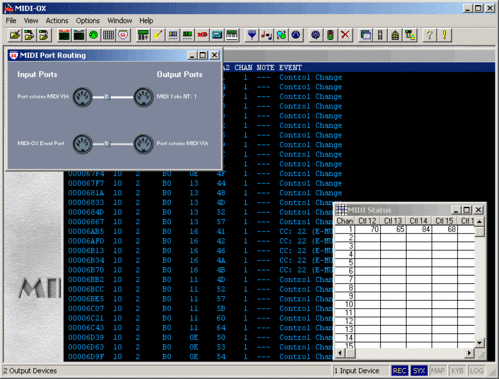Click the house toolbar icon
This screenshot has width=499, height=379.
tap(395, 35)
